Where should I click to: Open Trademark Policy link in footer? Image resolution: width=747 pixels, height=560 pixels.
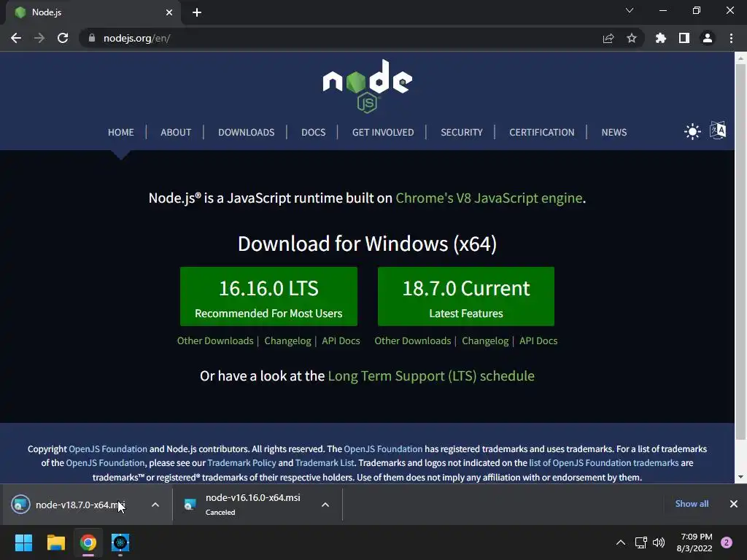[241, 463]
